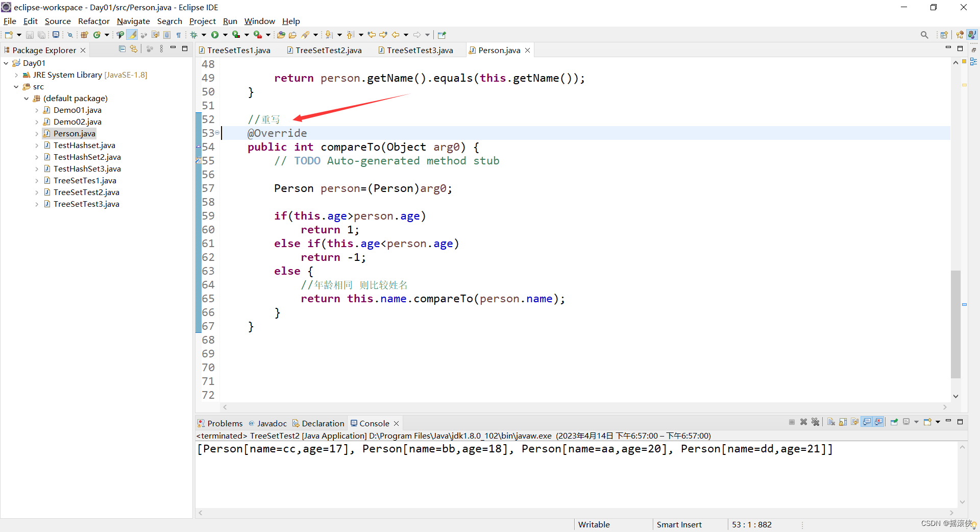Open the Open Perspective button
The image size is (980, 532).
click(944, 35)
